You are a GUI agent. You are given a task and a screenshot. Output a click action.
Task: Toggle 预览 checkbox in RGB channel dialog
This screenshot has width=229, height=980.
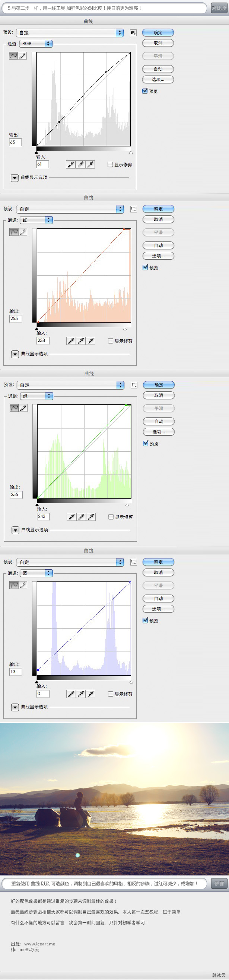click(145, 91)
